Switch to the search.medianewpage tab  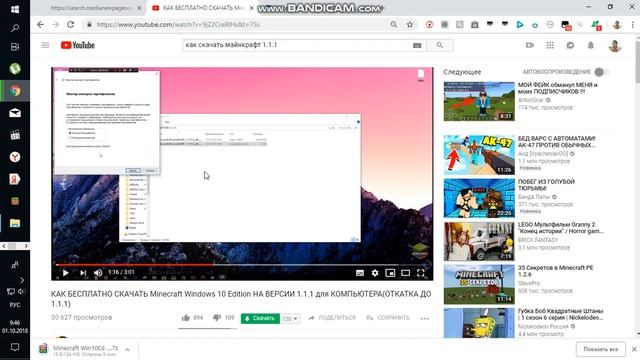click(92, 8)
